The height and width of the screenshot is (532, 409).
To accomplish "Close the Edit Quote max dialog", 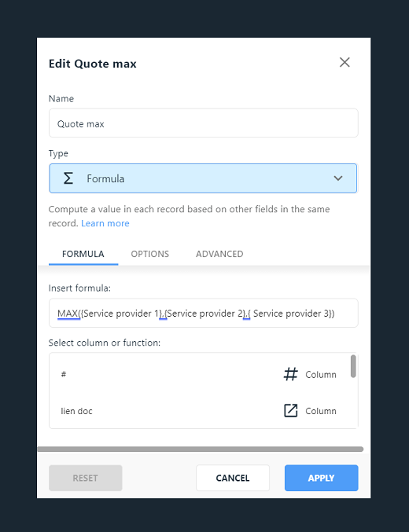I will [345, 62].
